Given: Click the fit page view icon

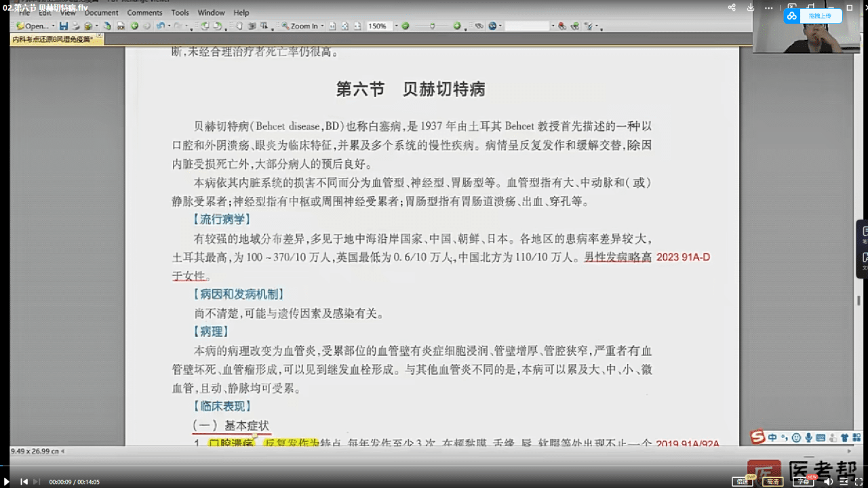Looking at the screenshot, I should click(344, 26).
